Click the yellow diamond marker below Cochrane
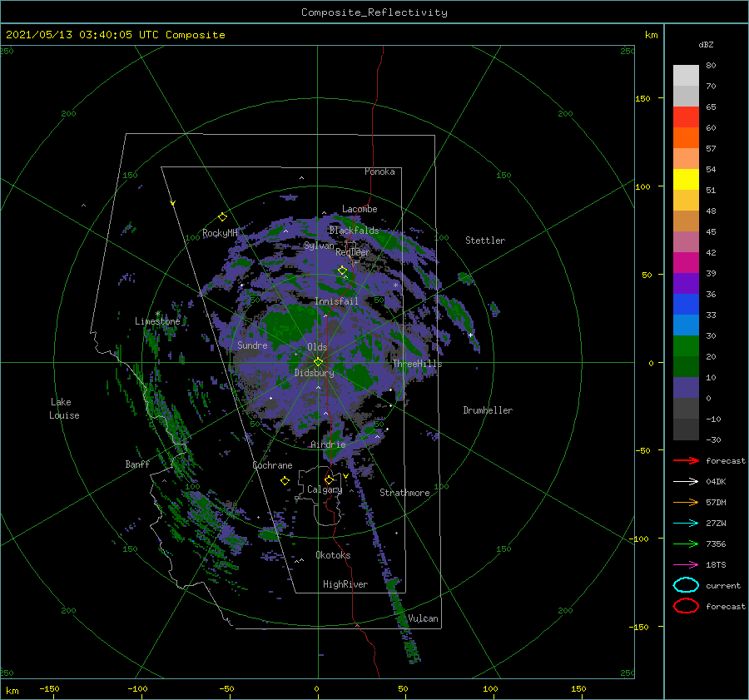The image size is (749, 700). [285, 481]
